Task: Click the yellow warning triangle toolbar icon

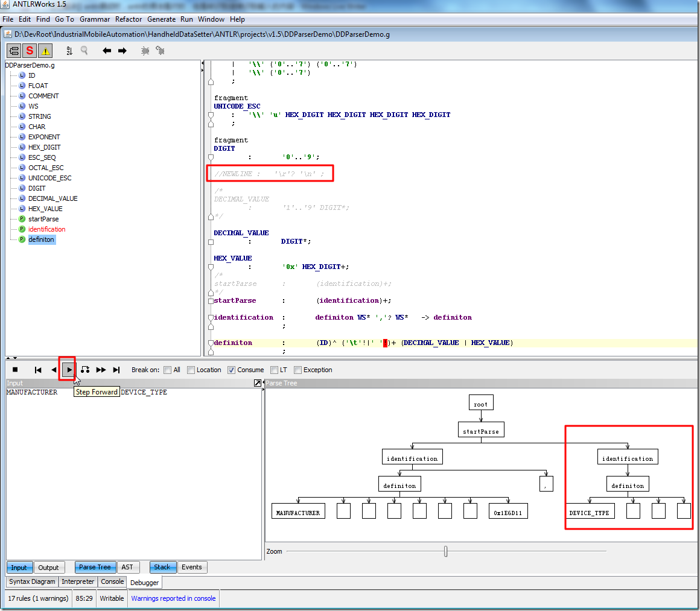Action: click(x=45, y=51)
